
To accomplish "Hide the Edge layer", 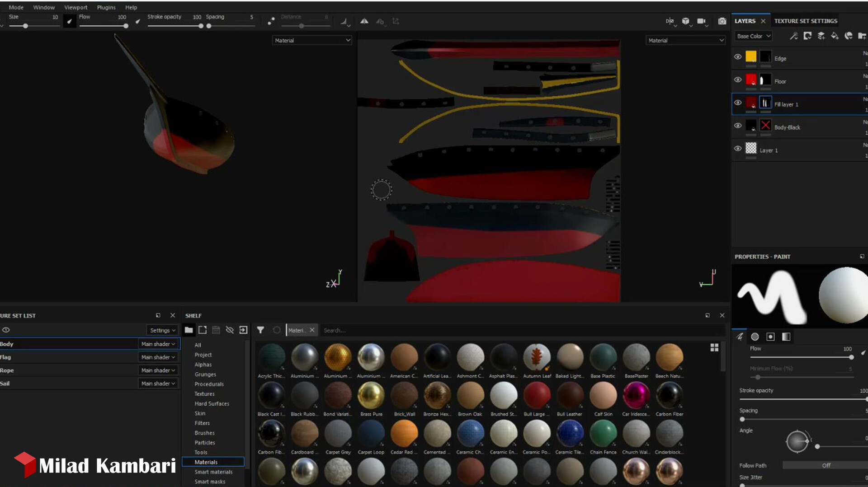I will (738, 56).
